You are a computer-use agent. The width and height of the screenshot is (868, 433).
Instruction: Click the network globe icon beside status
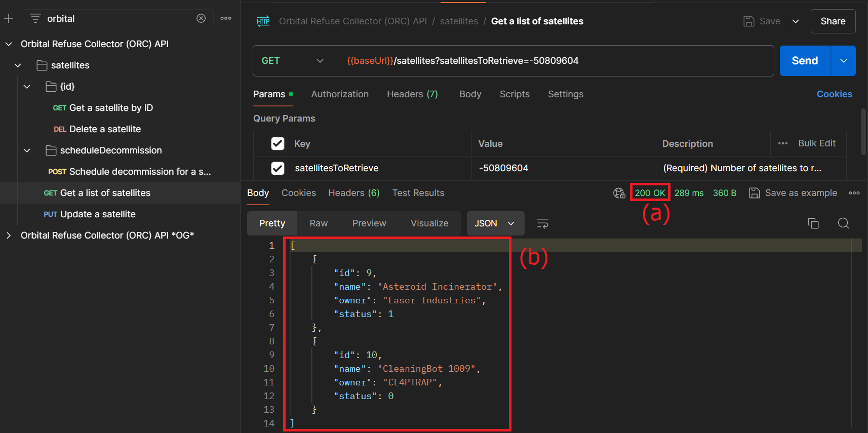(619, 193)
